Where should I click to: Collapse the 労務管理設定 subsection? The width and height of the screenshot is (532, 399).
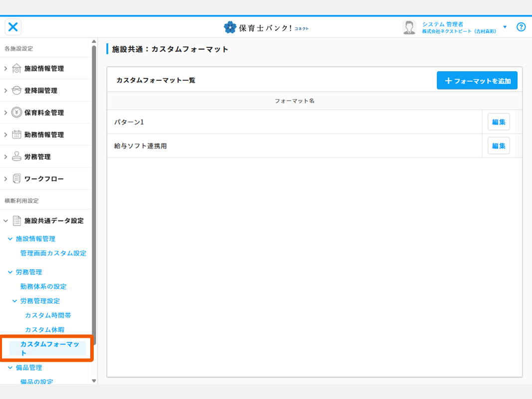[x=15, y=301]
